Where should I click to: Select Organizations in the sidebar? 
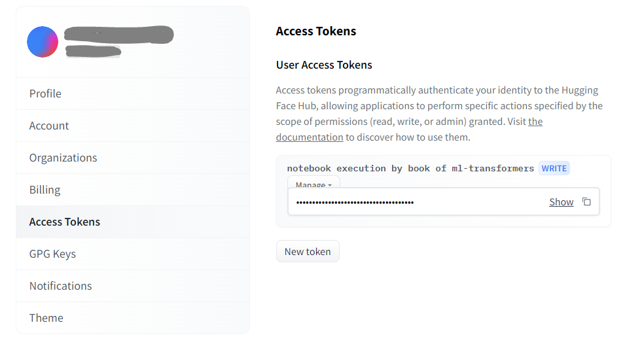coord(63,158)
